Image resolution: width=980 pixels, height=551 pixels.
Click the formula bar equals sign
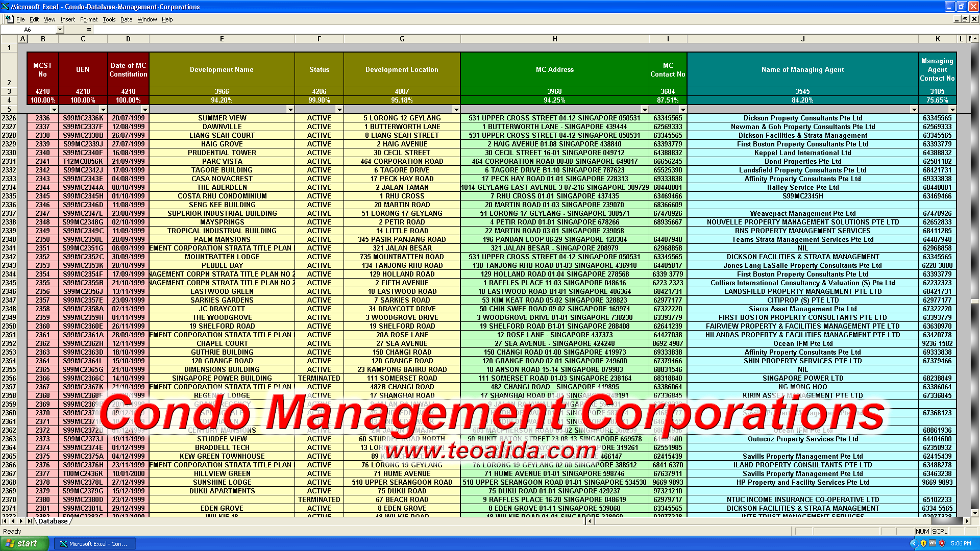pos(89,30)
